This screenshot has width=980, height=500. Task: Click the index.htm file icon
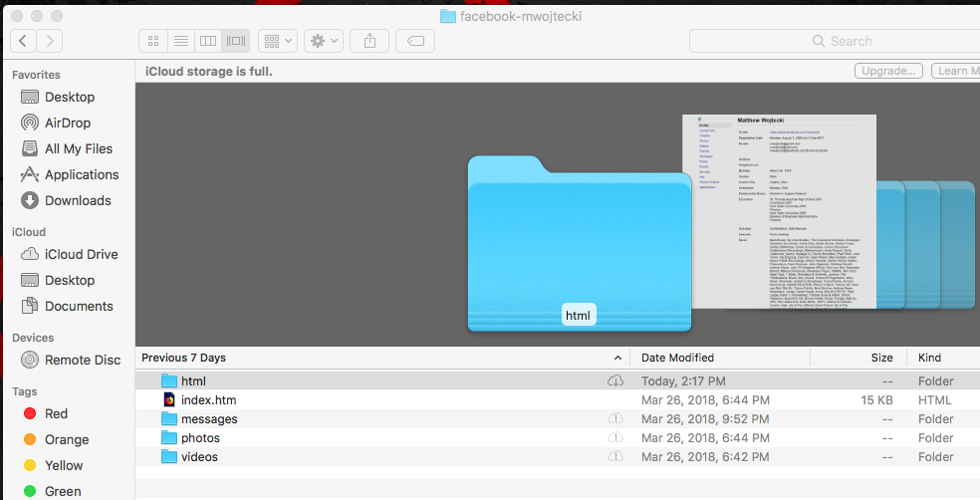pyautogui.click(x=169, y=400)
